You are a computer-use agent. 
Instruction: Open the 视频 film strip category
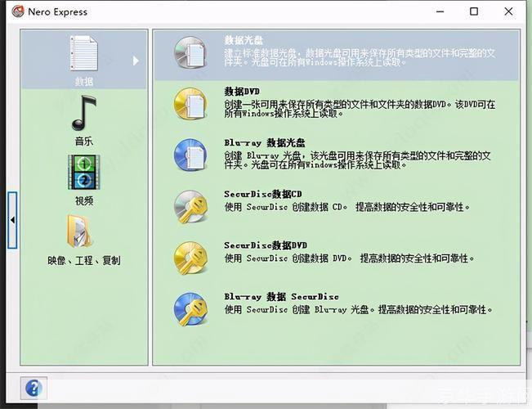83,173
